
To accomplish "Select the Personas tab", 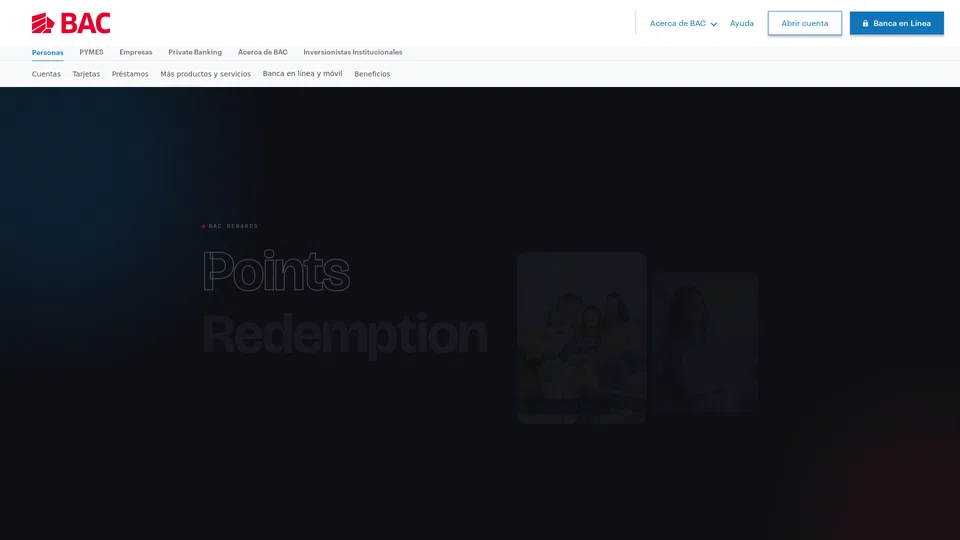I will point(47,53).
